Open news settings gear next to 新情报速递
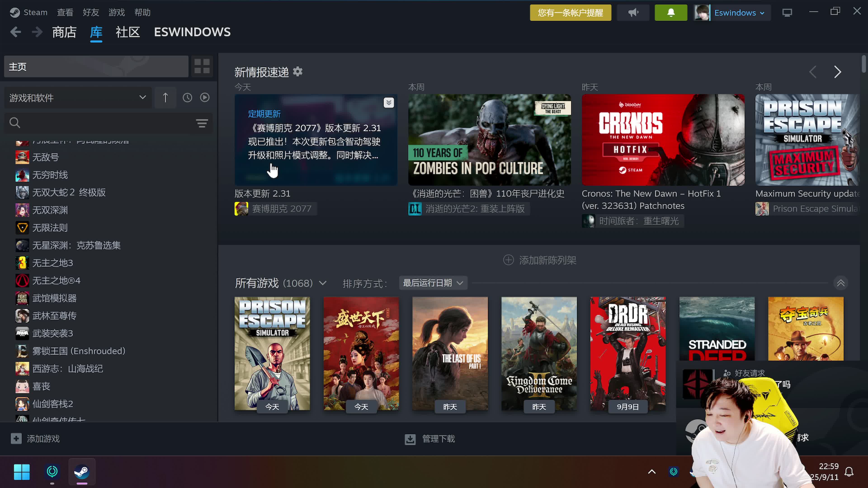Image resolution: width=868 pixels, height=488 pixels. (297, 71)
